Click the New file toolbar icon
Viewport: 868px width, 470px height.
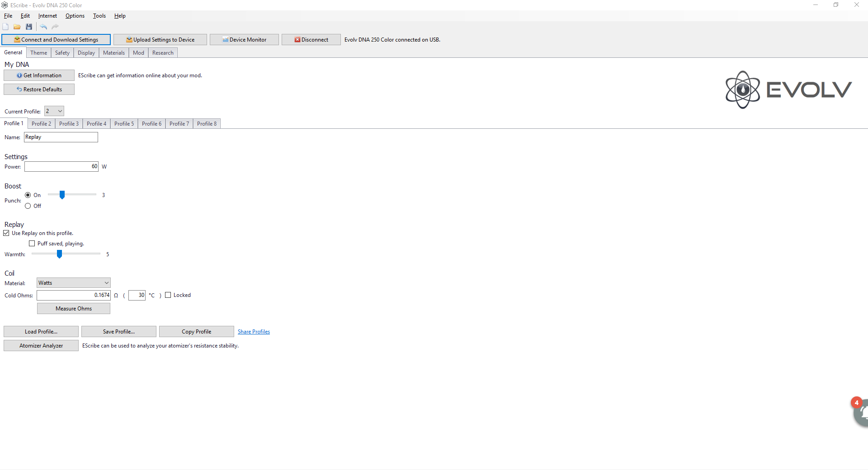pyautogui.click(x=6, y=27)
